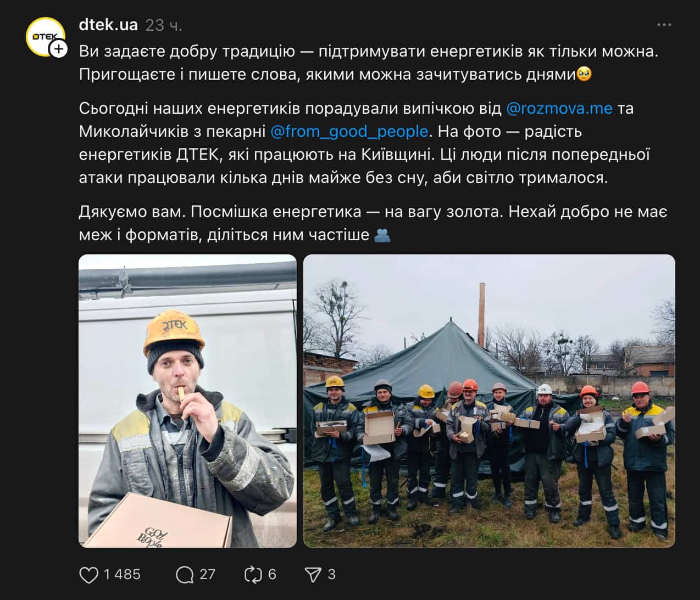Open the @from_good_people mention
This screenshot has width=700, height=600.
[349, 131]
